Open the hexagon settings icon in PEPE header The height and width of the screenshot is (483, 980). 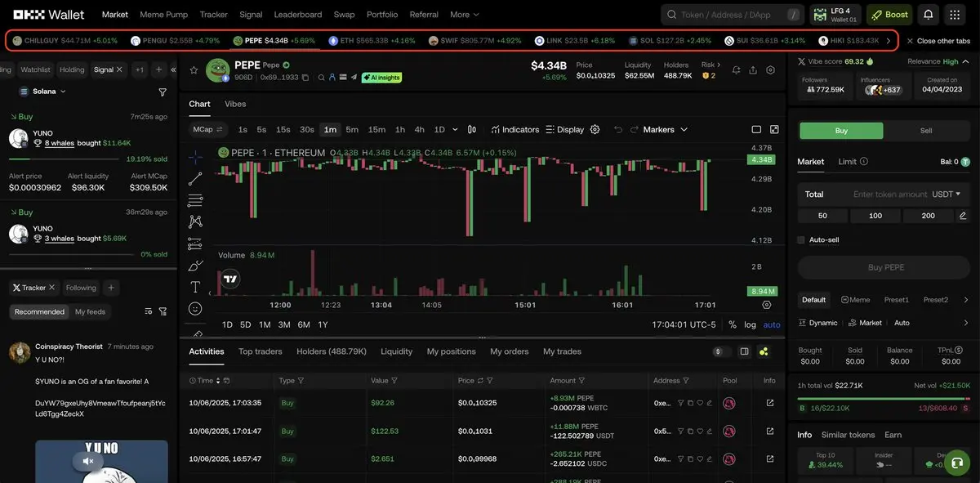[770, 70]
